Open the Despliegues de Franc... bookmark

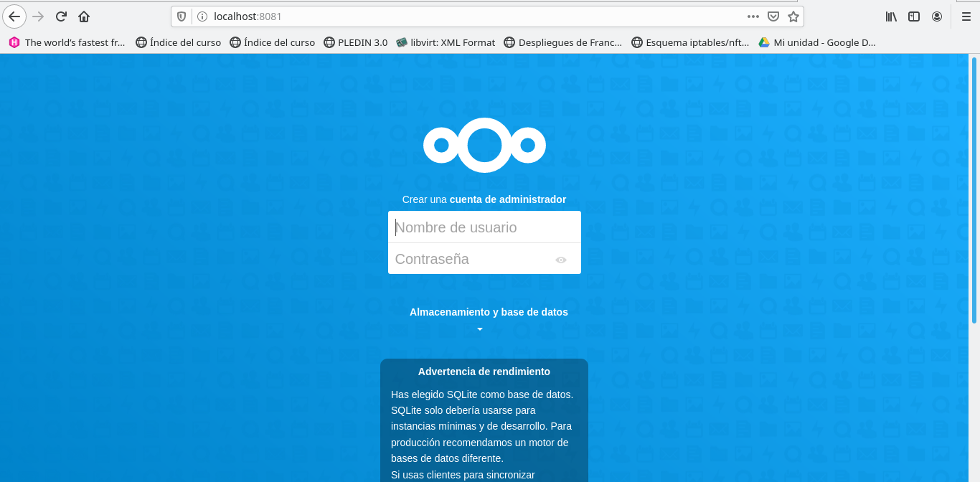tap(563, 42)
